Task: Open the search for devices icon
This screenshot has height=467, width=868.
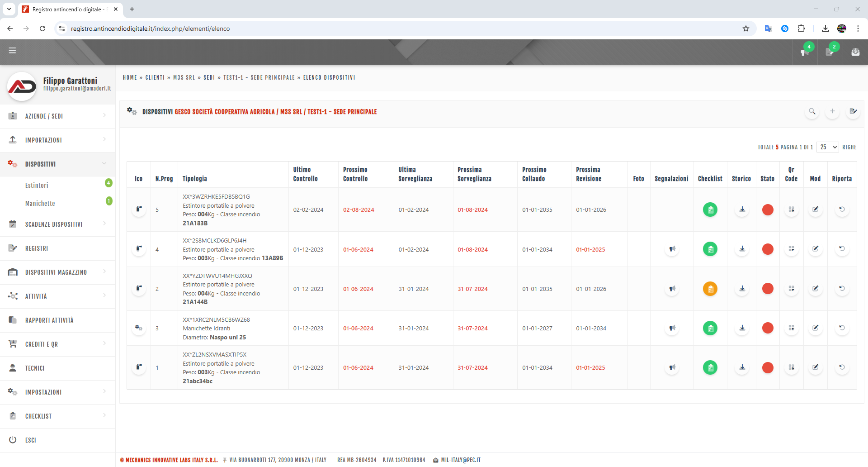Action: 812,111
